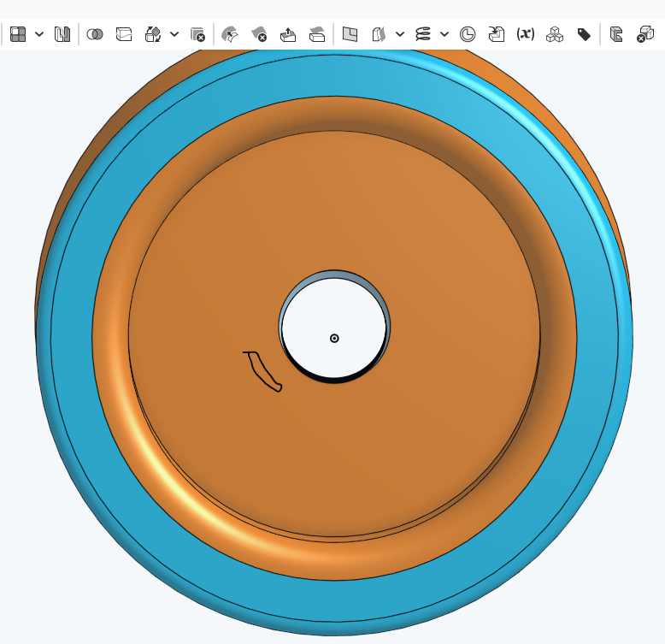Choose the Mirror tool

[62, 34]
